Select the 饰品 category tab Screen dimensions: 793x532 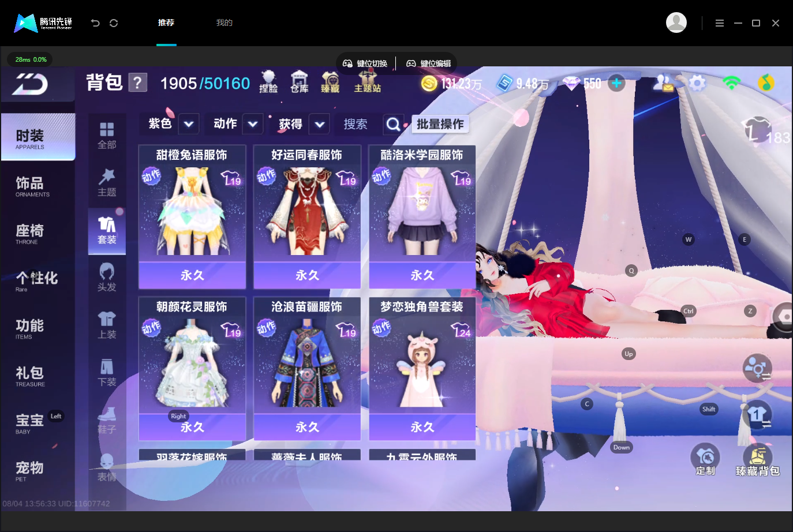point(38,186)
